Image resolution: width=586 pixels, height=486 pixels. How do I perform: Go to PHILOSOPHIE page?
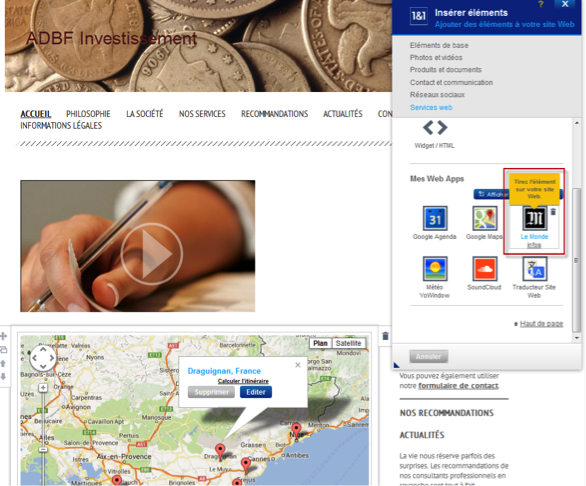click(x=88, y=114)
